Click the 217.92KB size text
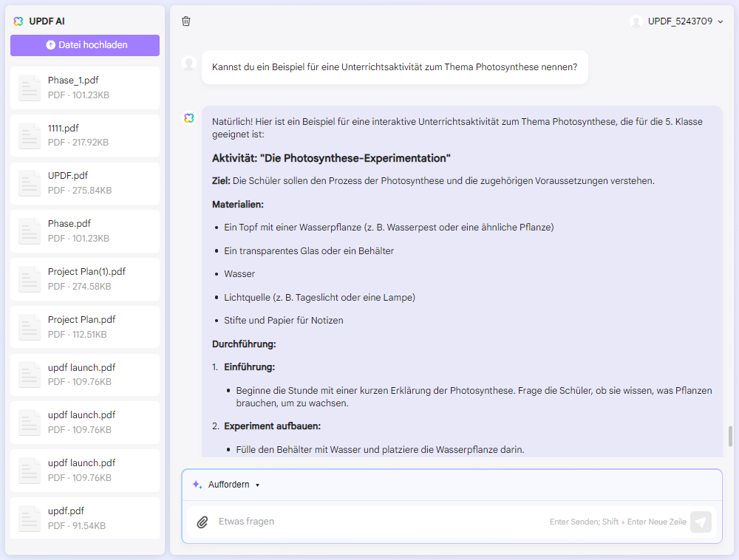 pyautogui.click(x=90, y=143)
